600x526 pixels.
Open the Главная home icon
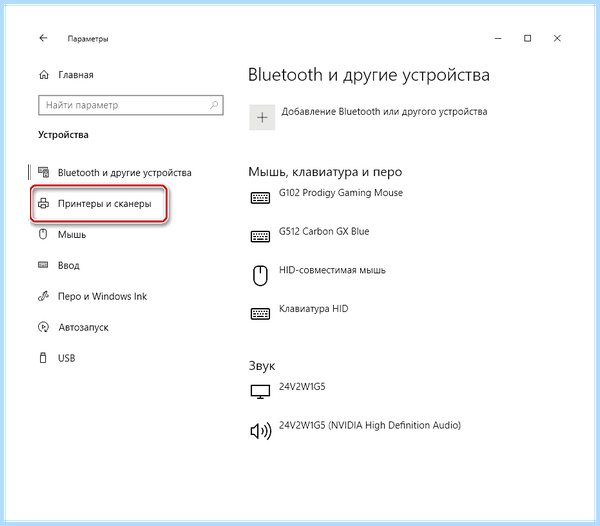[x=44, y=75]
